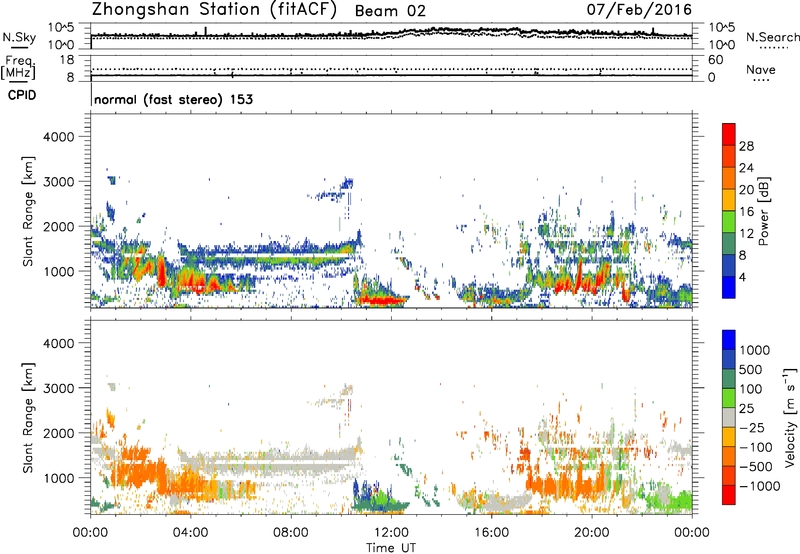The width and height of the screenshot is (800, 554).
Task: Click the "16:00" time tick label
Action: (x=491, y=533)
